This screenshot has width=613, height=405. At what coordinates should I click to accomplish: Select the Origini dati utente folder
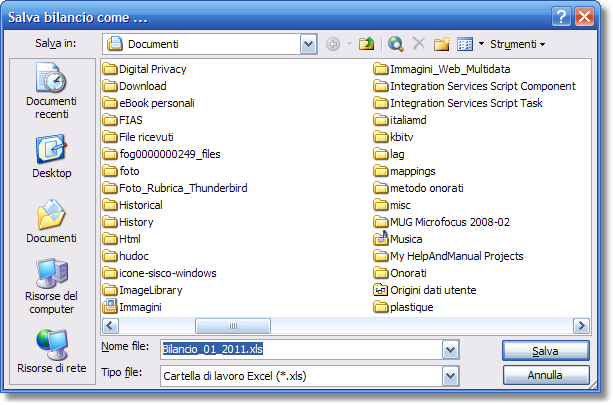tap(425, 290)
